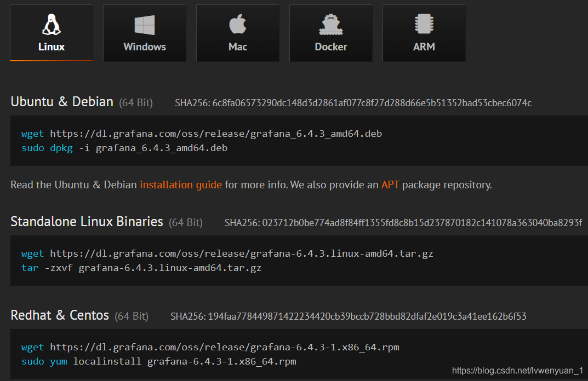Click the (64 Bit) label beside Standalone Linux Binaries
This screenshot has height=381, width=588.
pos(186,223)
